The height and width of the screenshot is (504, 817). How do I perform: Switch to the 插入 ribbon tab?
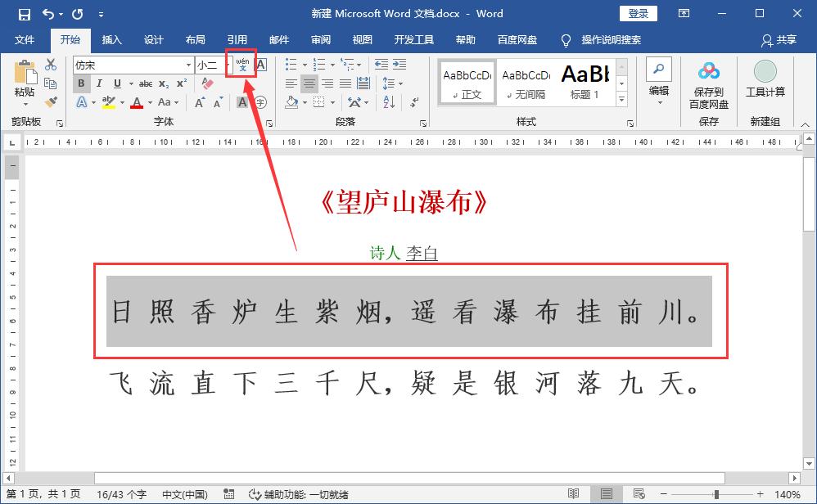(113, 39)
